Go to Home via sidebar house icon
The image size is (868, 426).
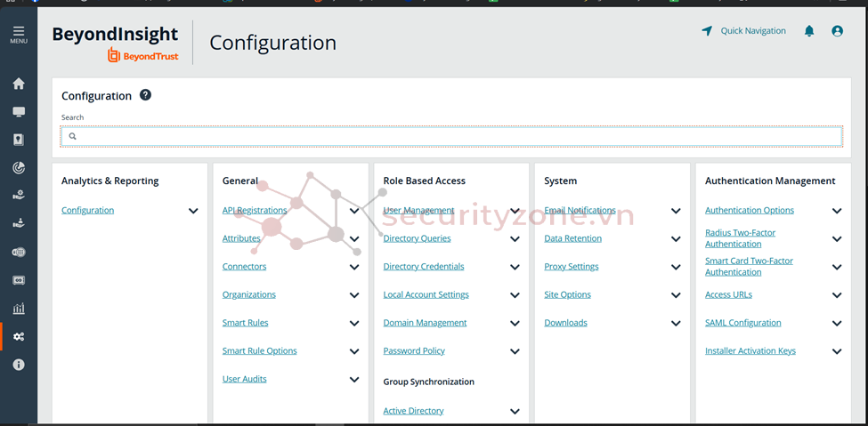click(x=19, y=84)
